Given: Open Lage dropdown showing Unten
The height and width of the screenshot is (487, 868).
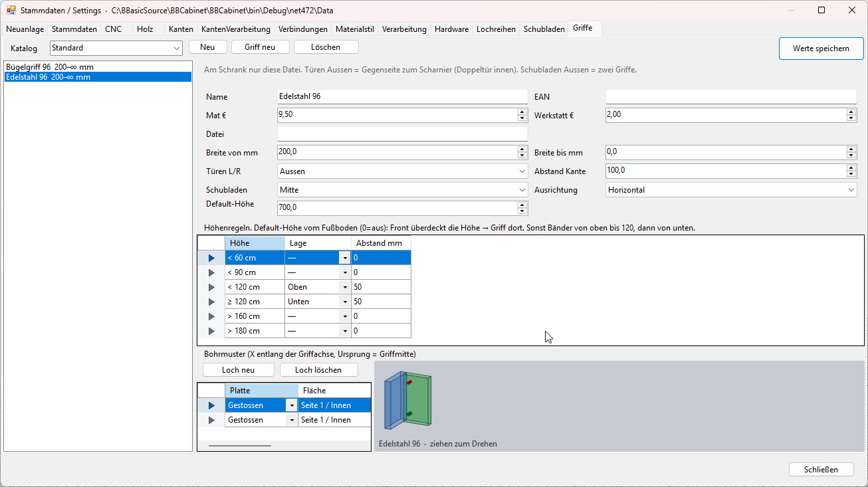Looking at the screenshot, I should pyautogui.click(x=345, y=302).
